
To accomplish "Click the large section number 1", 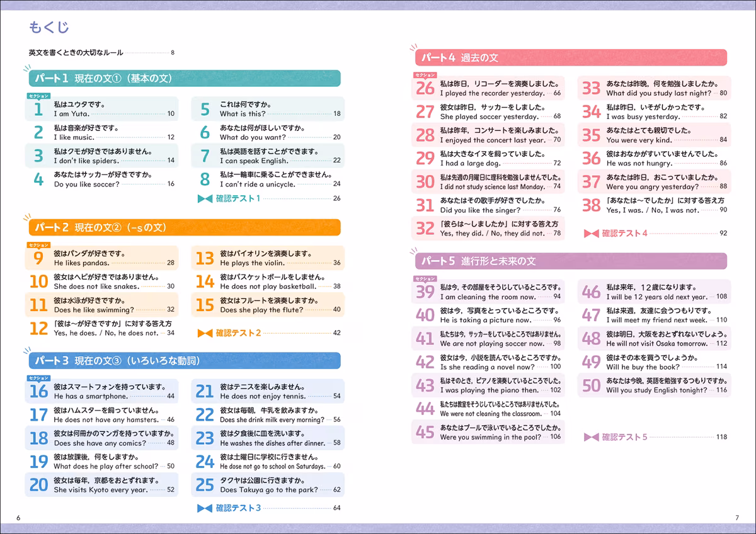I will (38, 110).
